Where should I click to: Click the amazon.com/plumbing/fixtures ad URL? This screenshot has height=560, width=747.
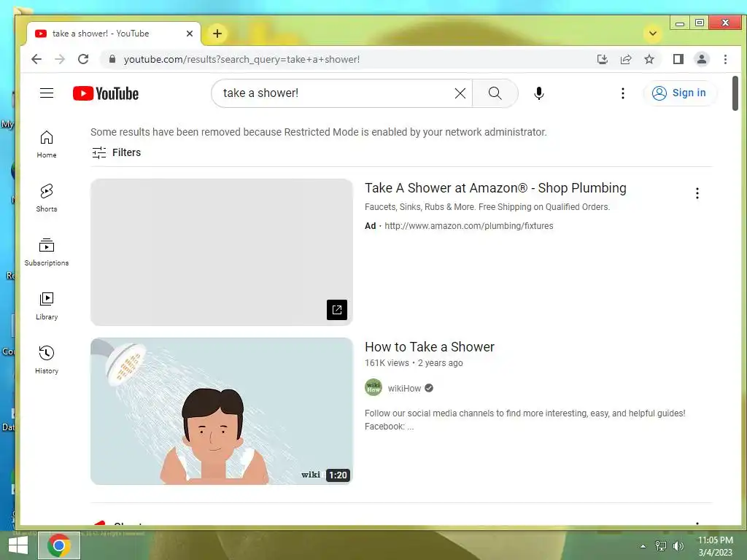coord(469,226)
